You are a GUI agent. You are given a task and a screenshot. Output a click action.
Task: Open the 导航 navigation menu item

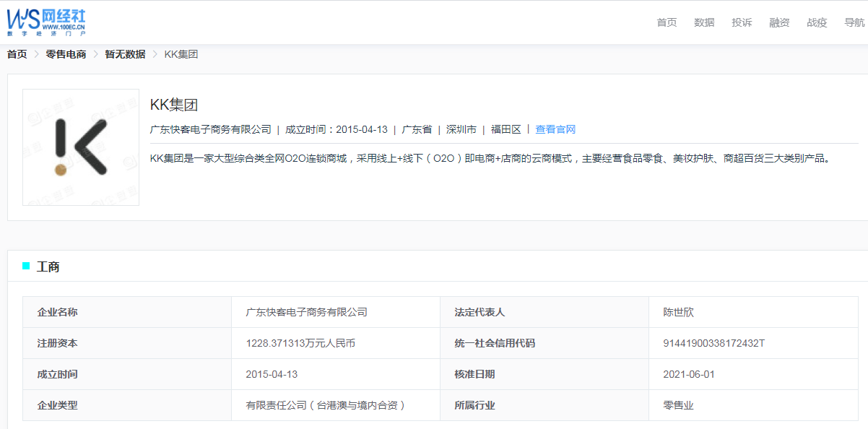point(854,22)
